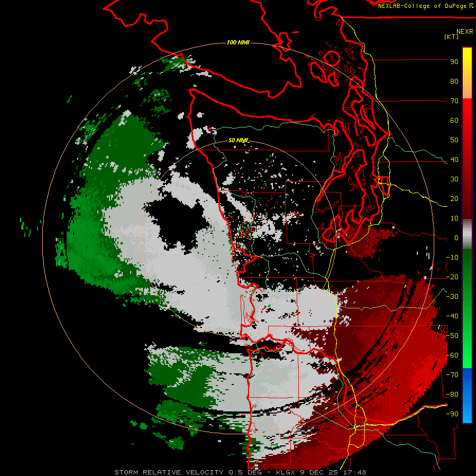Click the 30 value on velocity scale
This screenshot has width=476, height=476.
coord(454,179)
